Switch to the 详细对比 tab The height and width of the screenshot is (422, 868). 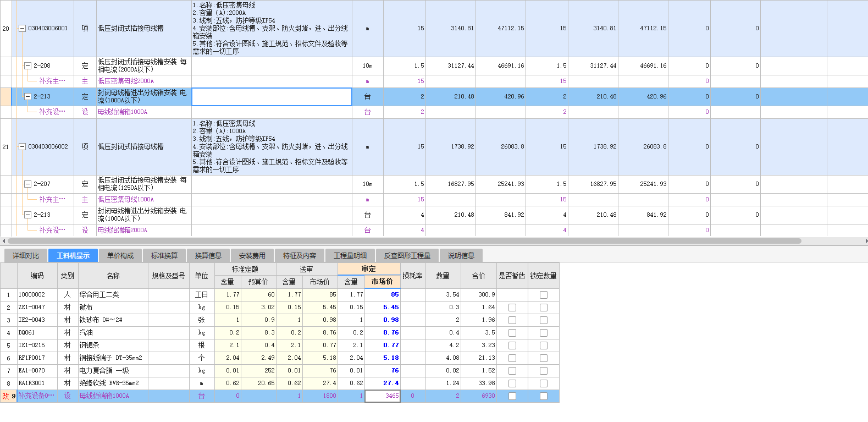26,255
